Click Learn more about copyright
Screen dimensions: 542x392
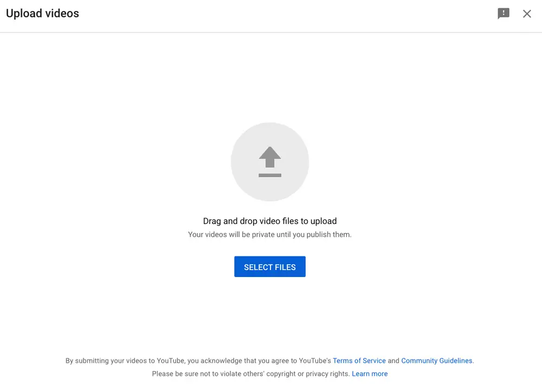[370, 374]
